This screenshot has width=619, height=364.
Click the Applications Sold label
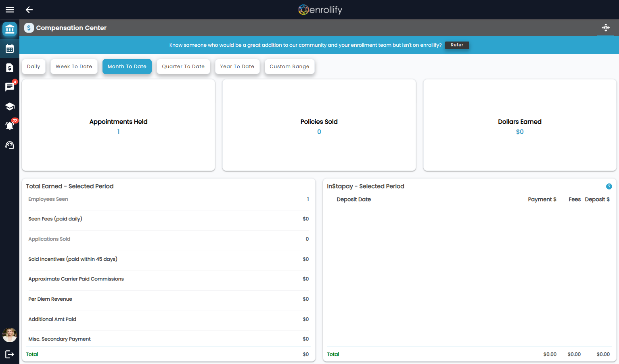49,239
